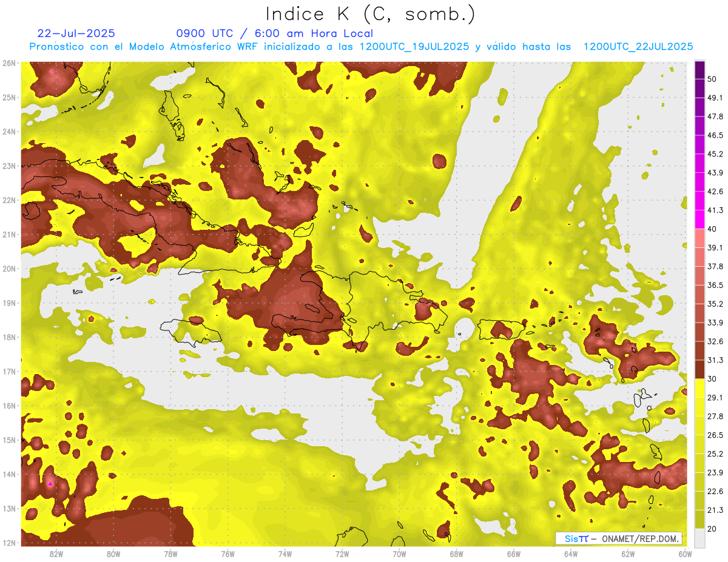Click the colorbar value 43.9
Image resolution: width=728 pixels, height=562 pixels.
pos(715,173)
